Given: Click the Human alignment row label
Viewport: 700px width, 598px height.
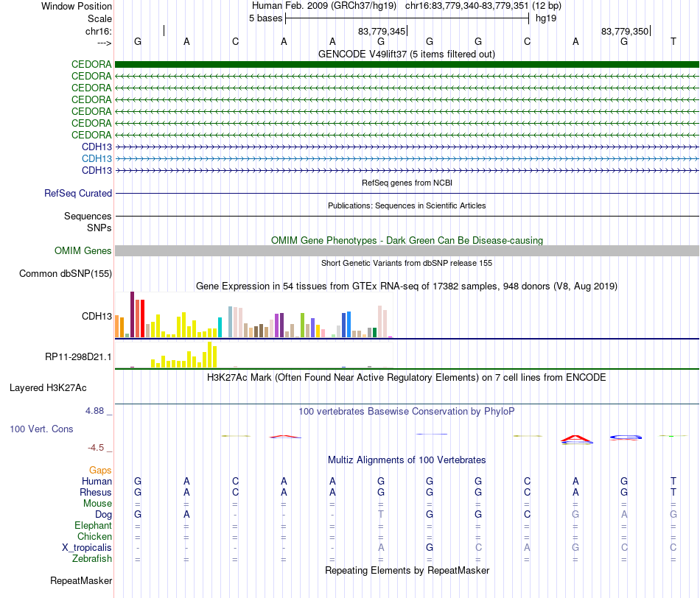Looking at the screenshot, I should [97, 481].
